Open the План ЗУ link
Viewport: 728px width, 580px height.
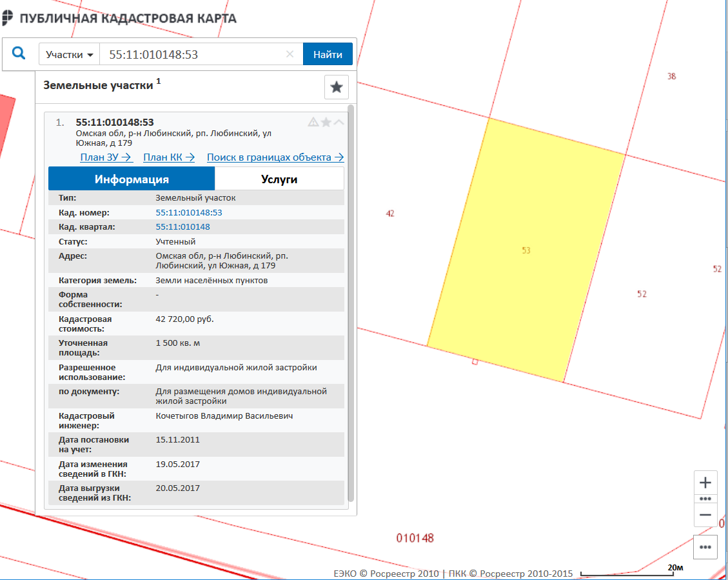coord(106,157)
